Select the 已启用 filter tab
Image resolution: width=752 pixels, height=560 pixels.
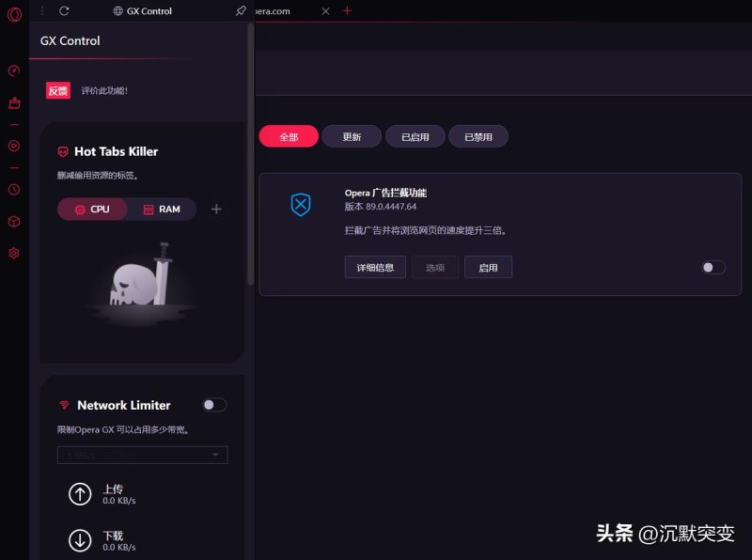415,137
